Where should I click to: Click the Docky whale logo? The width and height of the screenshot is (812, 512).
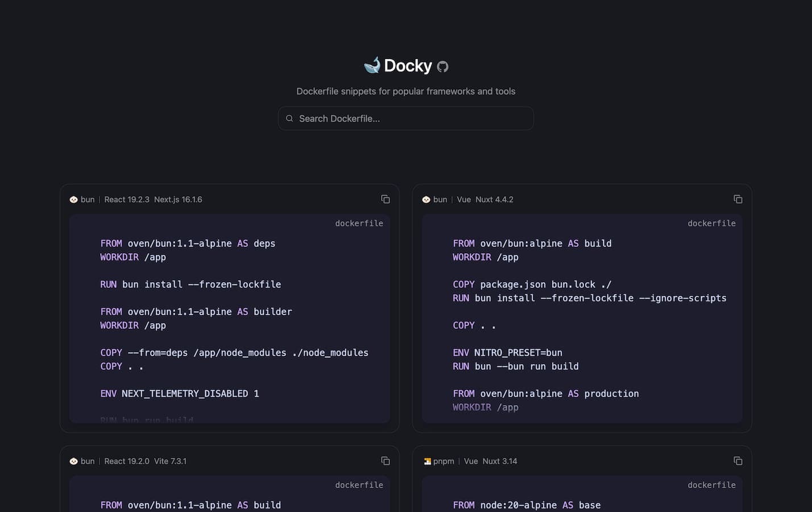(372, 65)
